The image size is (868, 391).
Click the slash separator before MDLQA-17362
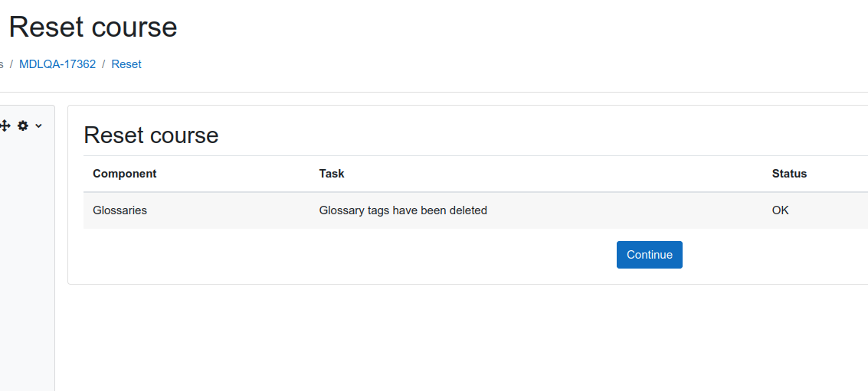tap(11, 64)
